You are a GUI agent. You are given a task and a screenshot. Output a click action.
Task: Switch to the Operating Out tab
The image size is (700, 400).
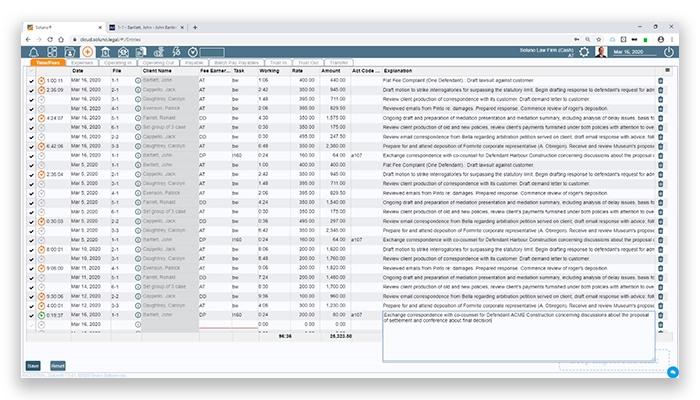click(158, 63)
